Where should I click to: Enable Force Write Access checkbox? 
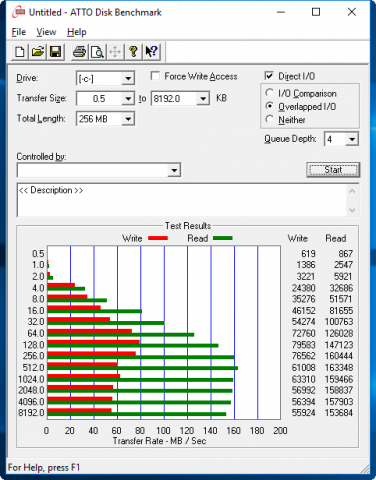155,76
